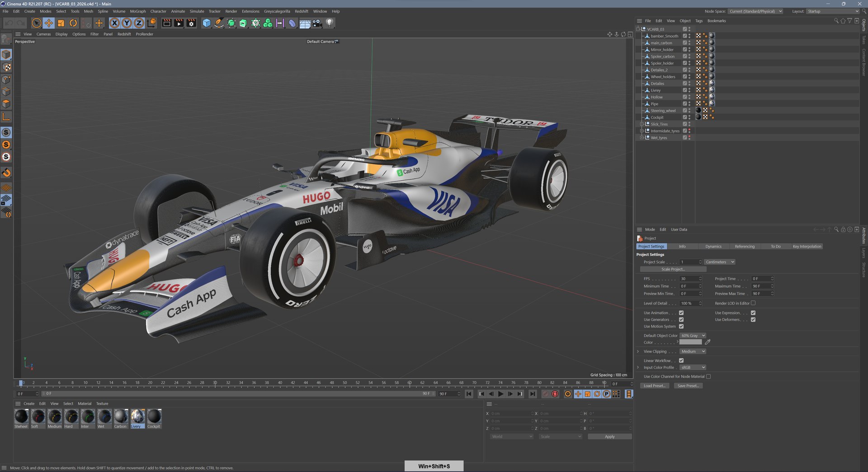868x472 pixels.
Task: Open the MoGraph Cloner icon
Action: pos(268,23)
